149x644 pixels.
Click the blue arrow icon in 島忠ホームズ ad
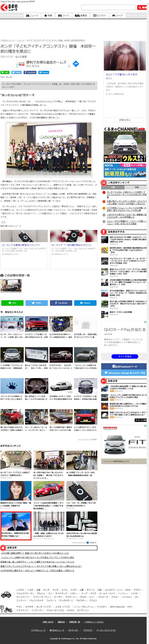click(x=76, y=64)
